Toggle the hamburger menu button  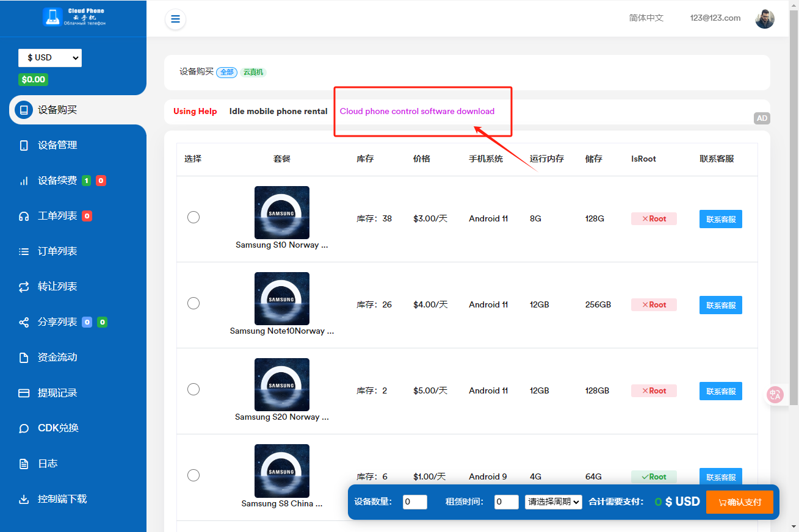click(175, 19)
